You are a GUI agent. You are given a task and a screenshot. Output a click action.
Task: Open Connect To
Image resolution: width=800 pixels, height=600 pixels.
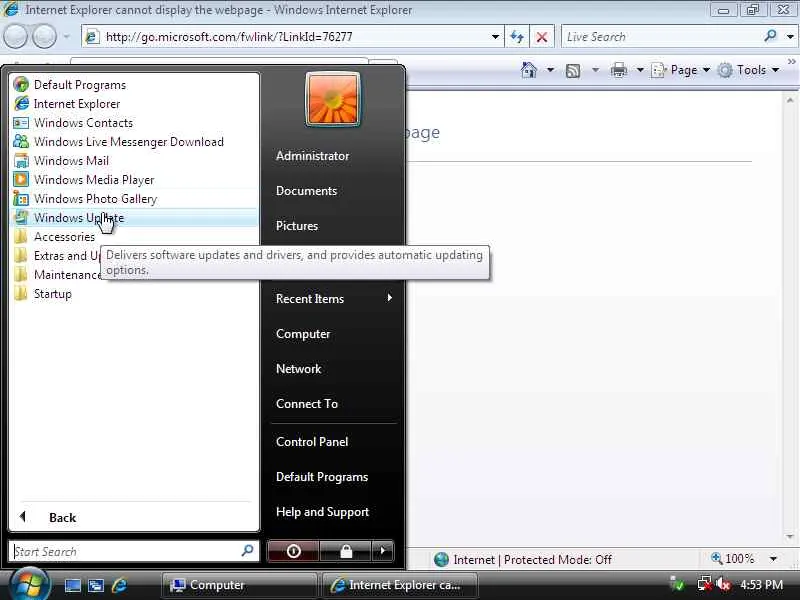click(x=307, y=404)
